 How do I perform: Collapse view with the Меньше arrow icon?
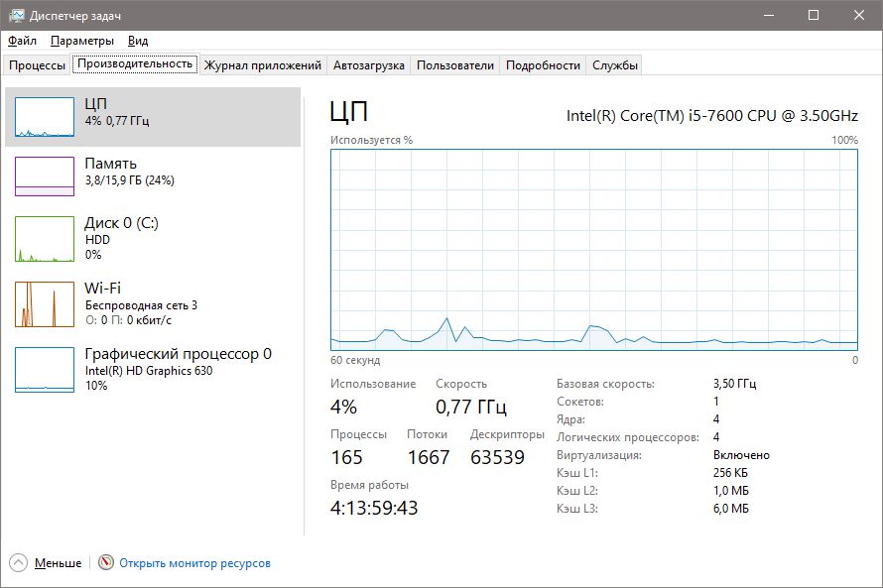coord(19,562)
